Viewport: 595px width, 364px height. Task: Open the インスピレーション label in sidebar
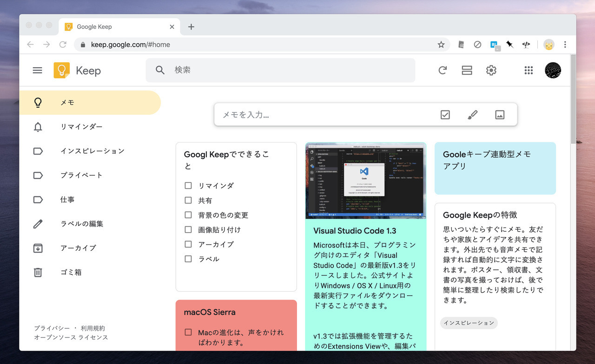click(90, 151)
